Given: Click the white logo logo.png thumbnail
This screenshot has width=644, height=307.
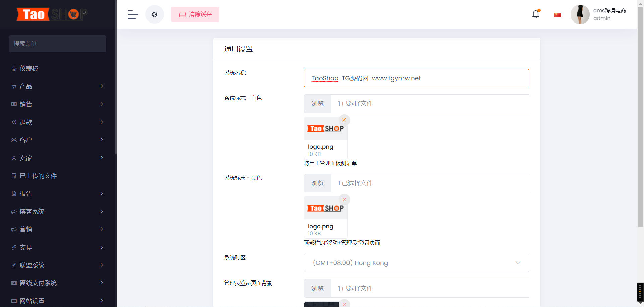Looking at the screenshot, I should [325, 129].
